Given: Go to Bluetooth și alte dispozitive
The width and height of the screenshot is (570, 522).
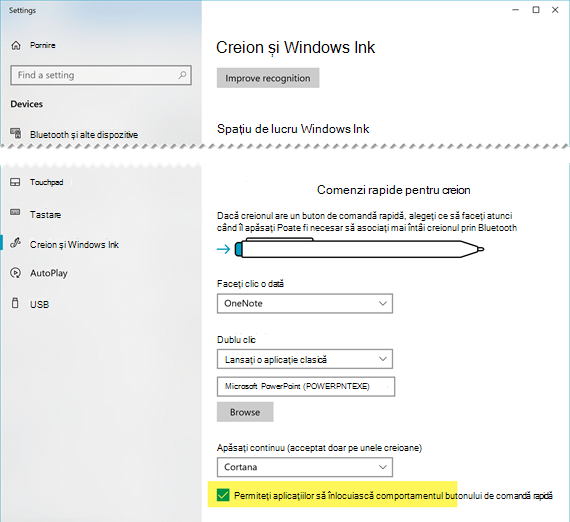Looking at the screenshot, I should (84, 135).
